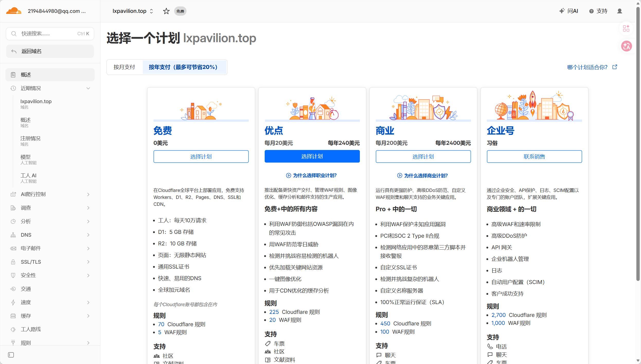Select the 优点 Pro plan button
The height and width of the screenshot is (364, 641).
click(x=312, y=156)
